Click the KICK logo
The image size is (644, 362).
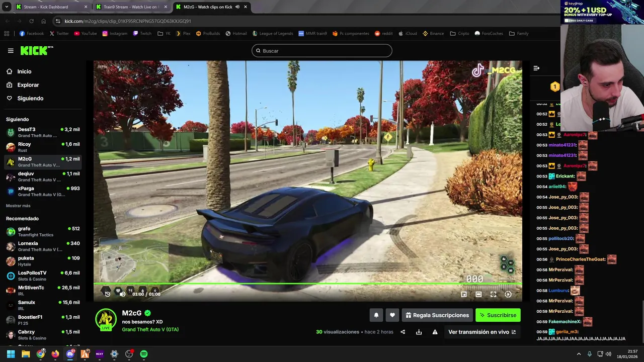36,50
